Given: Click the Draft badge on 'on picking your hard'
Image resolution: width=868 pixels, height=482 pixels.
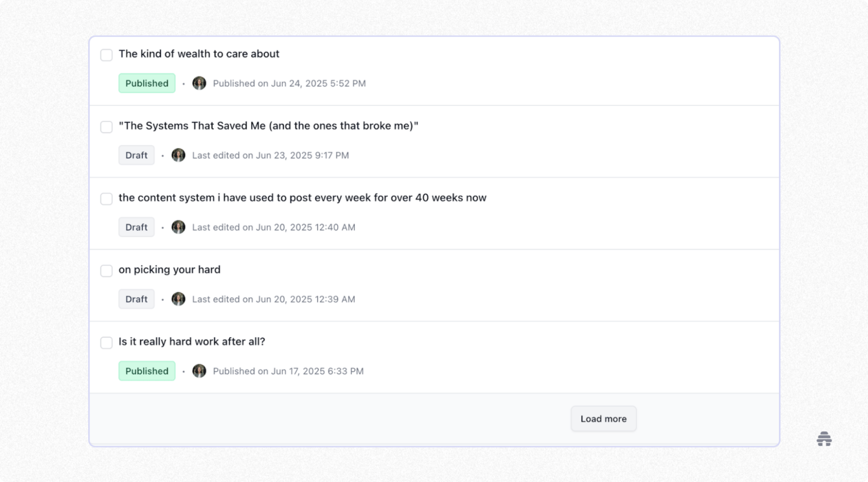Looking at the screenshot, I should click(136, 299).
